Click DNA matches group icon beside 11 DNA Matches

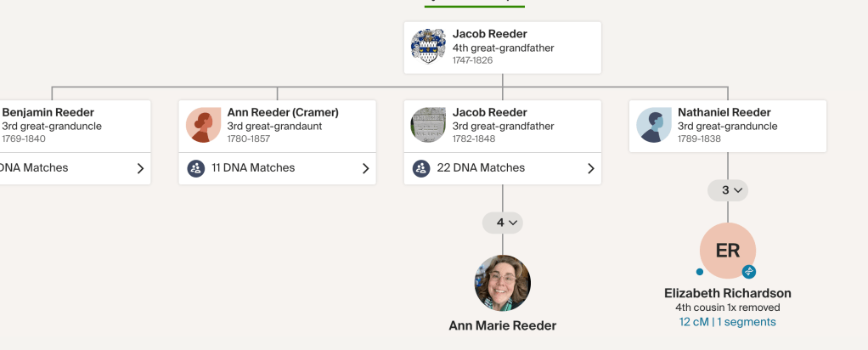[196, 168]
